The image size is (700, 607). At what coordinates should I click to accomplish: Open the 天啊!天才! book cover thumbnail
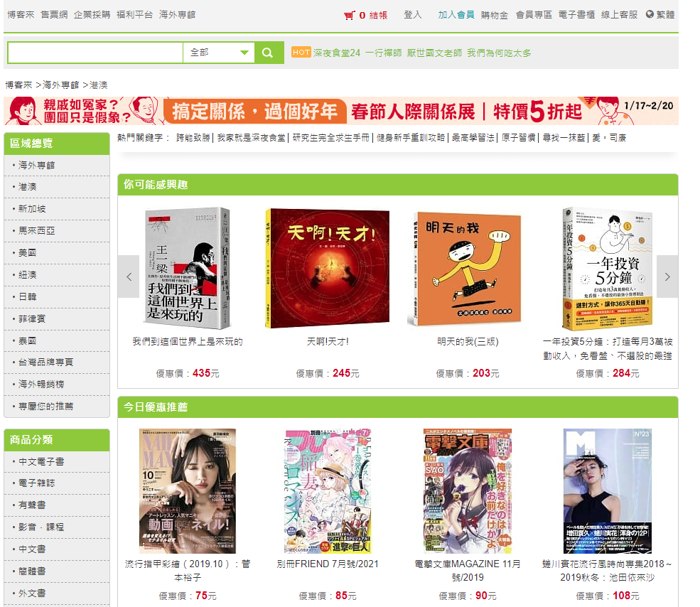click(327, 269)
